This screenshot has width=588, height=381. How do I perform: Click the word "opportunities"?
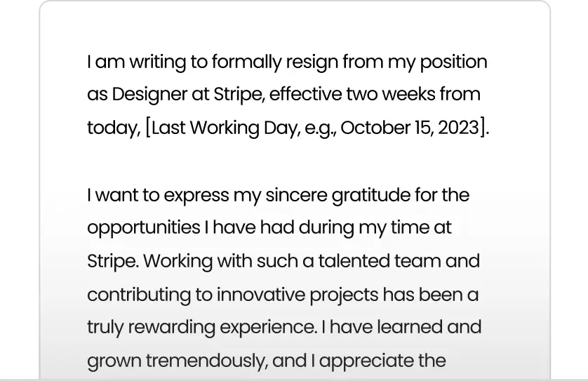point(144,227)
